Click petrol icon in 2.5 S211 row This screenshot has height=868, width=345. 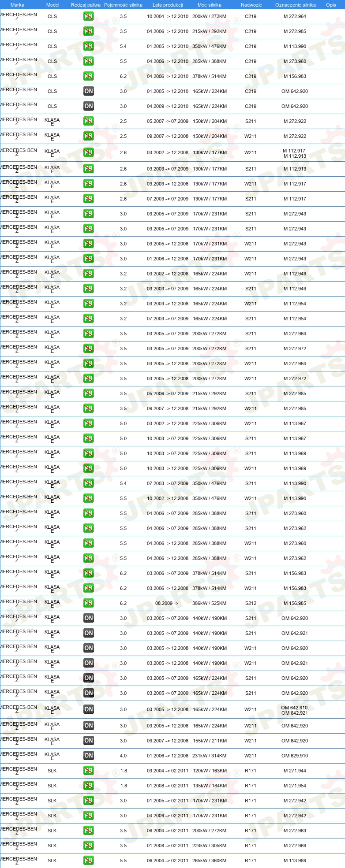tap(88, 121)
